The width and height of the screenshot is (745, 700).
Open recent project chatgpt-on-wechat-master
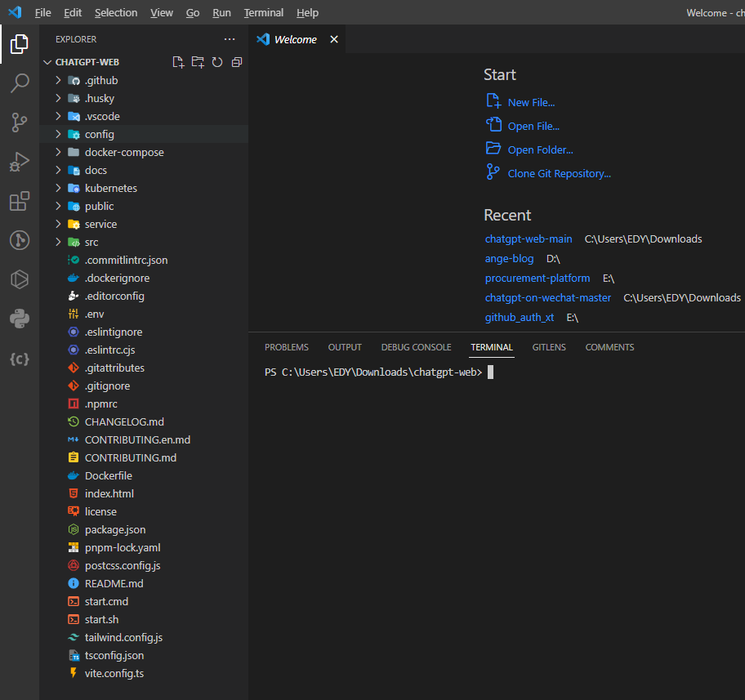tap(548, 298)
